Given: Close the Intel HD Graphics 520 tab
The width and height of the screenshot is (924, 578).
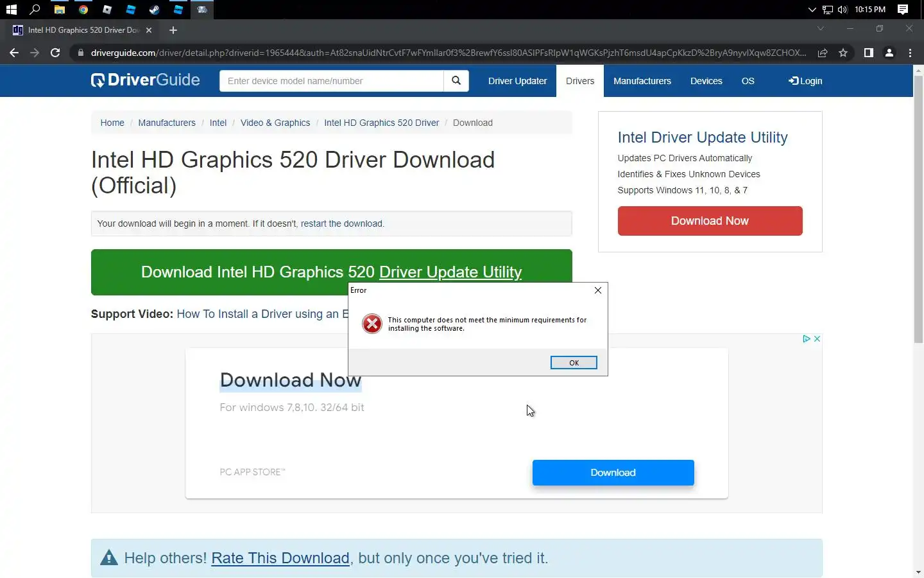Looking at the screenshot, I should (149, 30).
